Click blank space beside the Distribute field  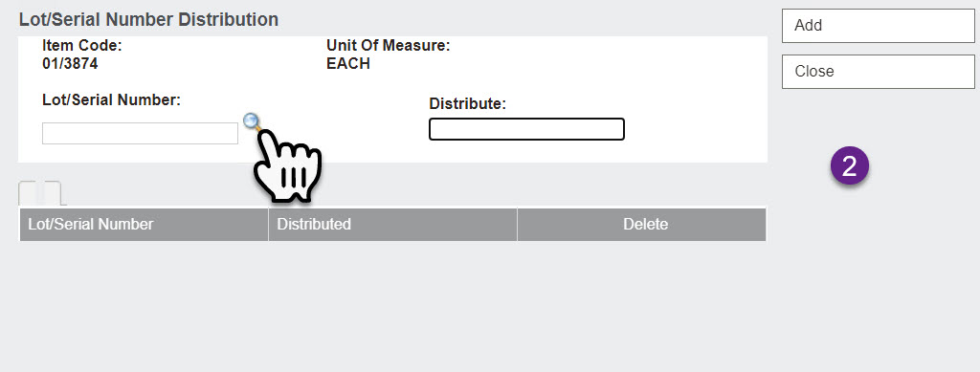point(694,129)
